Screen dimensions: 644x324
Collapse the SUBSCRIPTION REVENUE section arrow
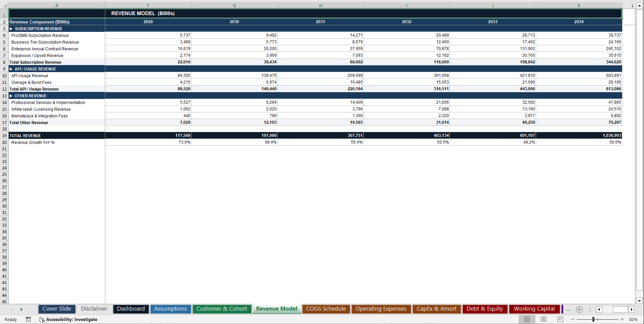pyautogui.click(x=11, y=29)
